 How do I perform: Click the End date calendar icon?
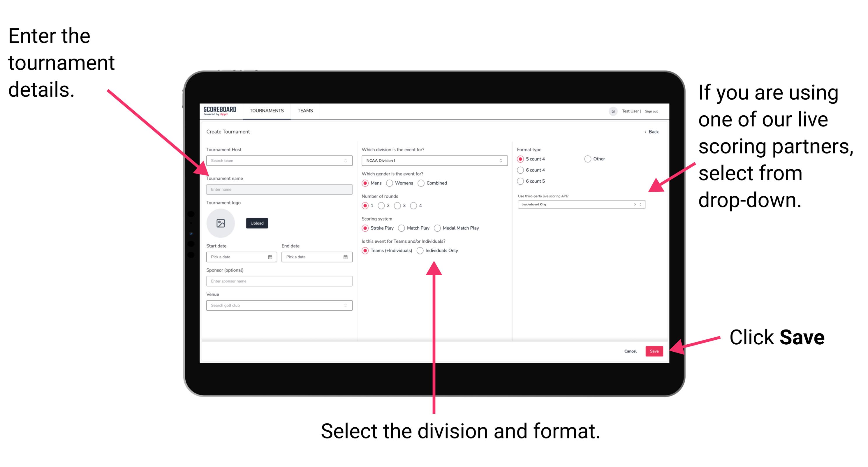[346, 257]
